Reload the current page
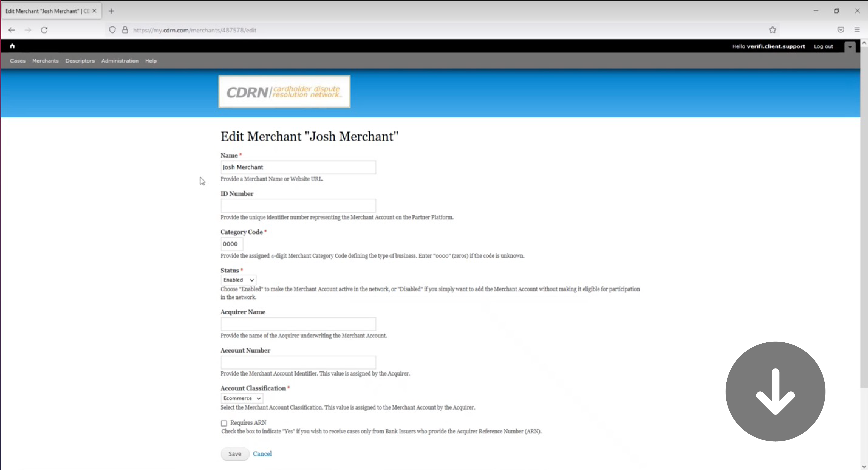Image resolution: width=868 pixels, height=471 pixels. point(44,30)
